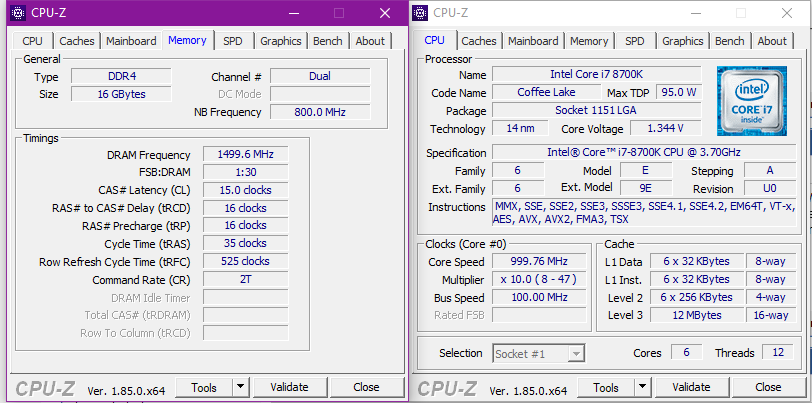Viewport: 812px width, 403px height.
Task: Click FSB:DRAM 1:30 value
Action: click(245, 172)
